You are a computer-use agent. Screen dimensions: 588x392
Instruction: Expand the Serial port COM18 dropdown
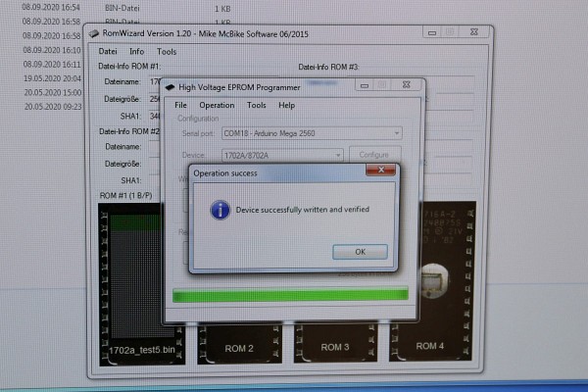pos(396,133)
